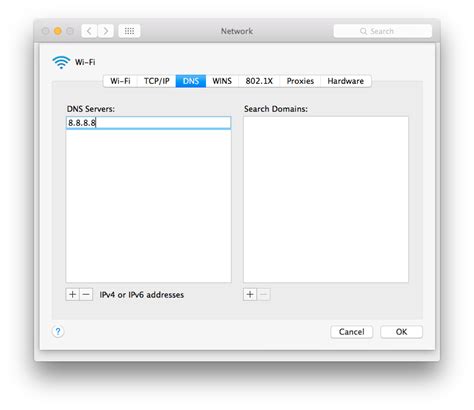This screenshot has height=410, width=474.
Task: Add a DNS server with plus button
Action: pos(72,295)
